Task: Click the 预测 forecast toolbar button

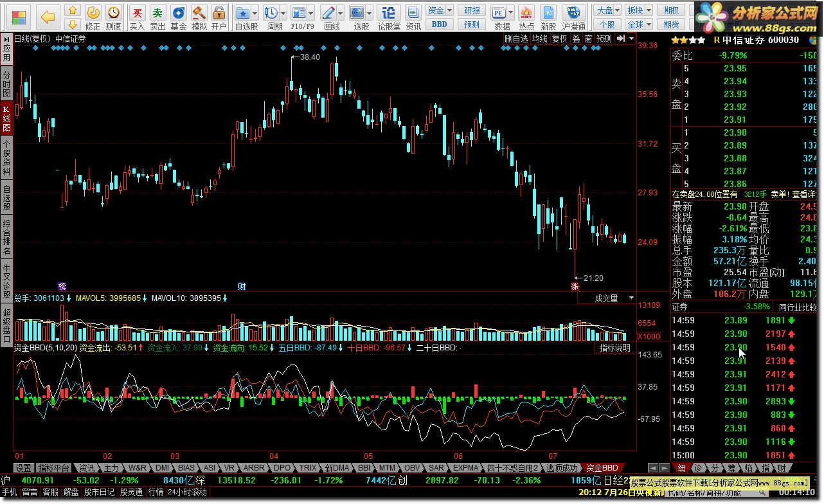Action: point(472,24)
